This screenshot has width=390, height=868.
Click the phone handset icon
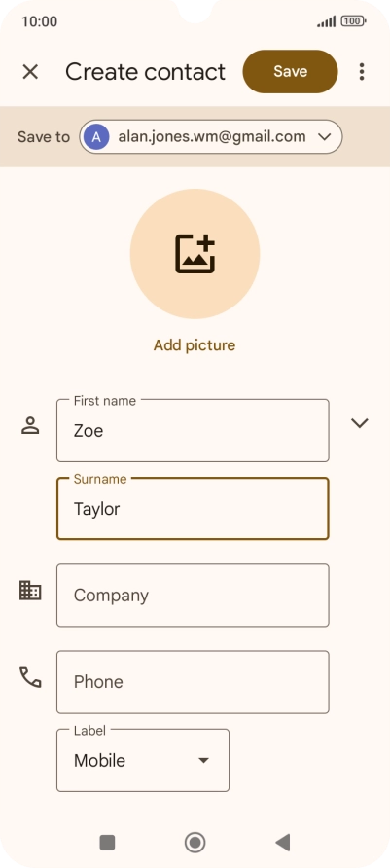(x=30, y=676)
